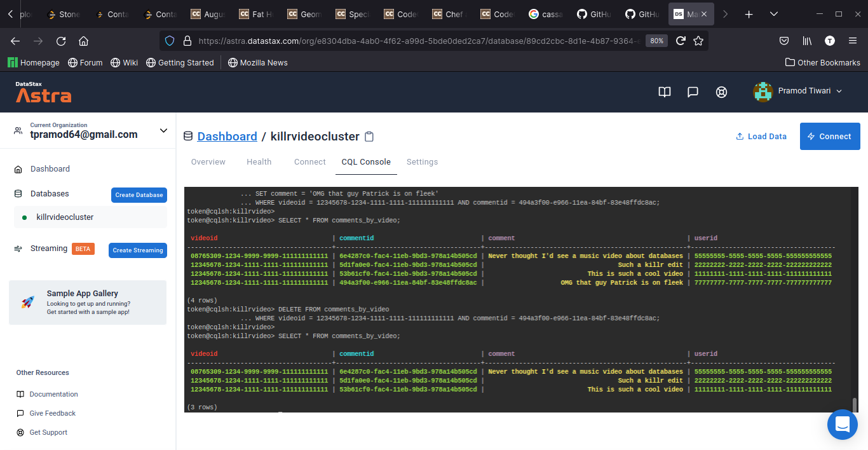Open the Documentation link
This screenshot has height=450, width=868.
54,394
